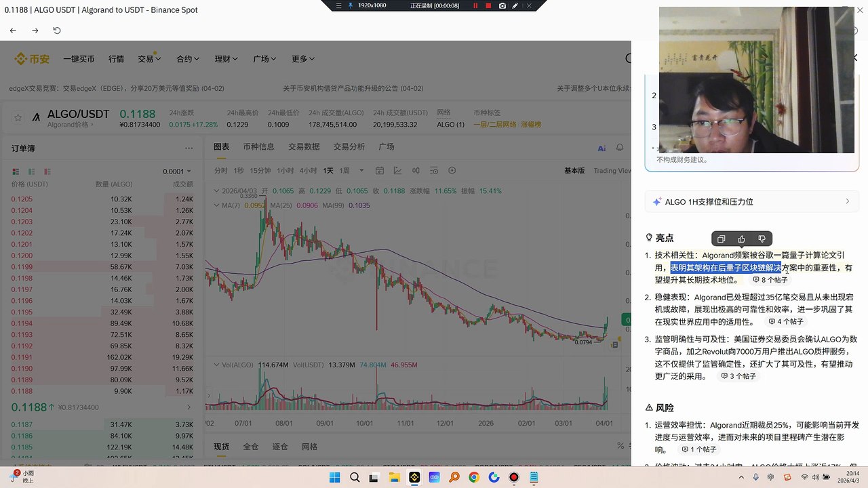This screenshot has height=488, width=868.
Task: Expand 更多 navigation dropdown
Action: (x=303, y=59)
